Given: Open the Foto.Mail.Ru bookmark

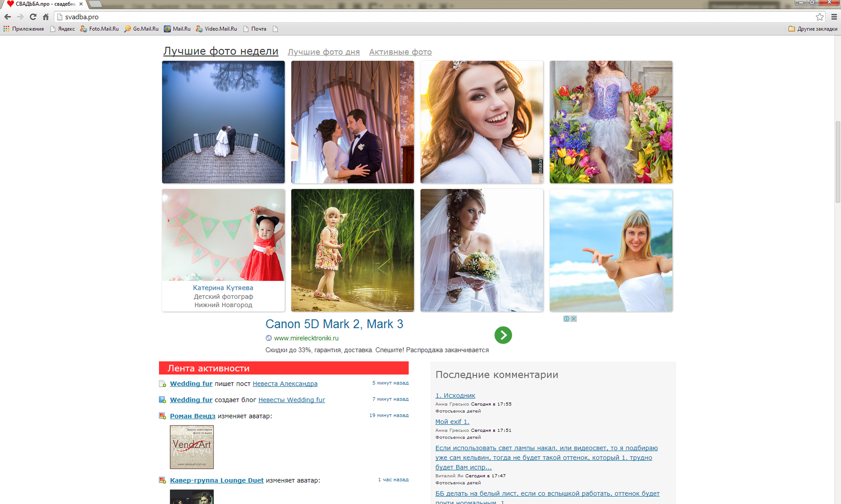Looking at the screenshot, I should click(100, 29).
